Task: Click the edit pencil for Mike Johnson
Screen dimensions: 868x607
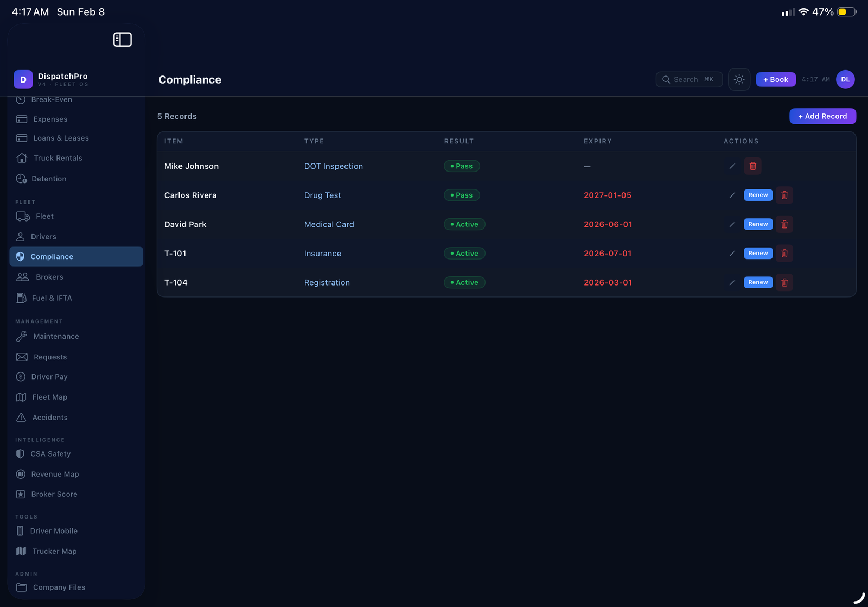Action: [x=732, y=166]
